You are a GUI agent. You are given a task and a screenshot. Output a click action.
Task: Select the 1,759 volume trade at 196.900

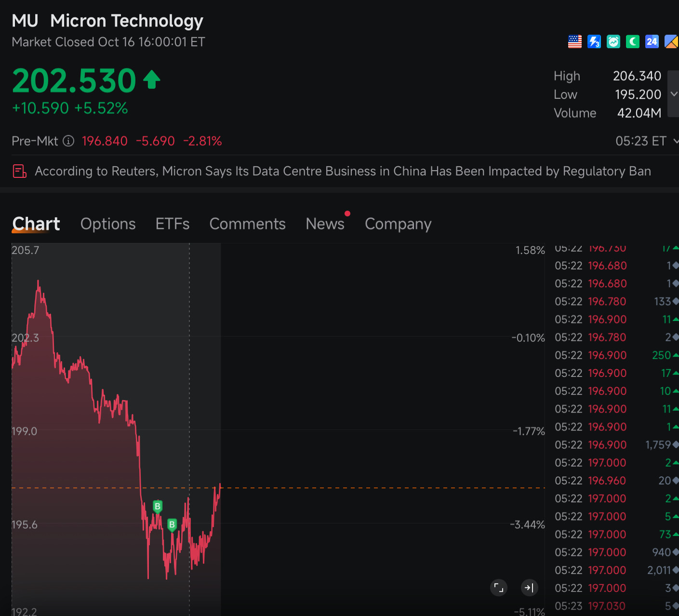pos(616,445)
